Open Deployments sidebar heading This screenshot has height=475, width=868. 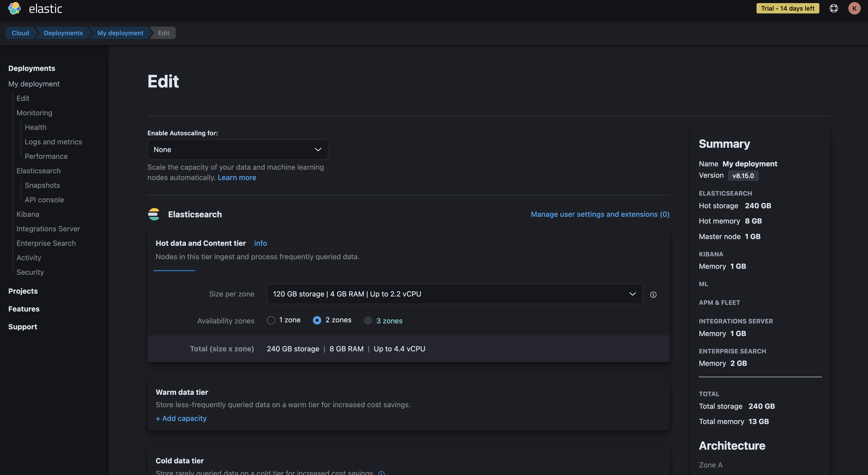point(32,69)
